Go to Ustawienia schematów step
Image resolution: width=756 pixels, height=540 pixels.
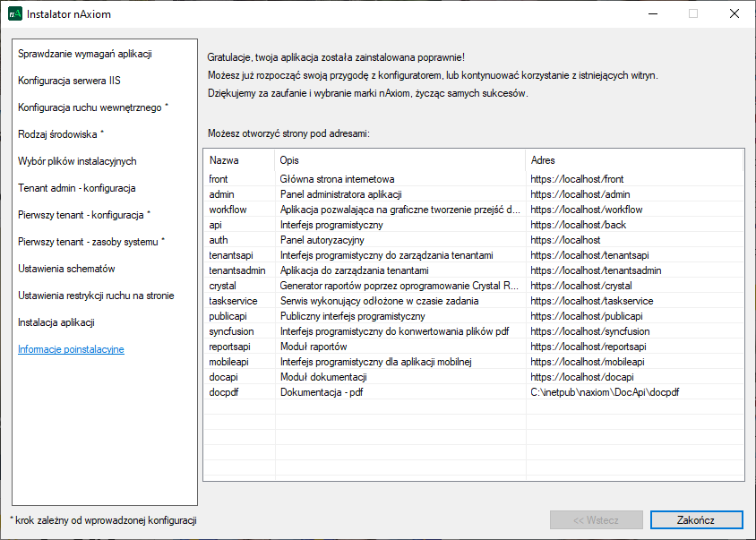pos(66,269)
